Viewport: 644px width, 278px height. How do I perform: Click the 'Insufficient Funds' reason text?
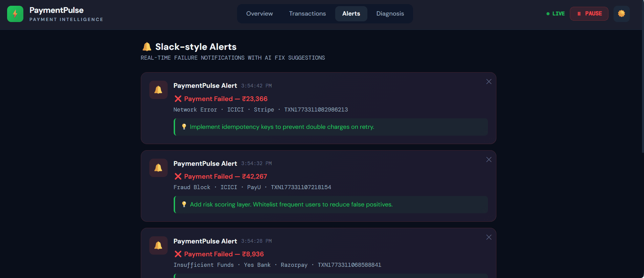pyautogui.click(x=203, y=265)
